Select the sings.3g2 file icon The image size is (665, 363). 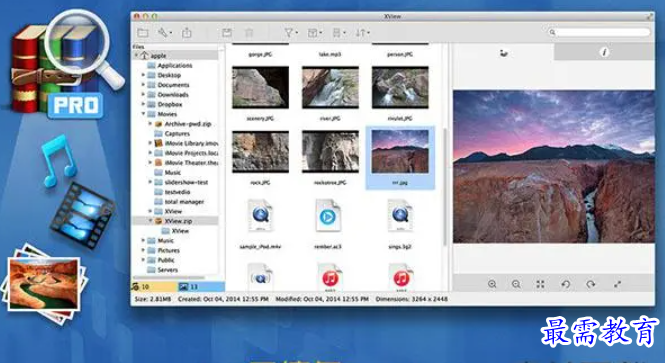tap(400, 216)
